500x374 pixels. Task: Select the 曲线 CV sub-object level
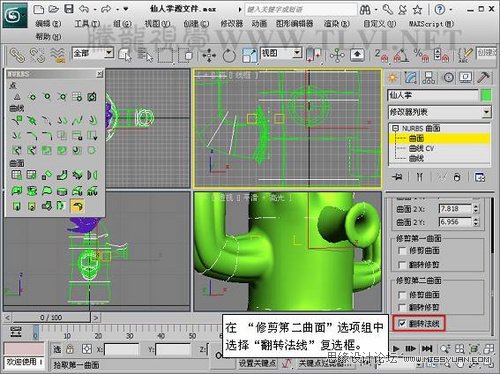point(421,148)
